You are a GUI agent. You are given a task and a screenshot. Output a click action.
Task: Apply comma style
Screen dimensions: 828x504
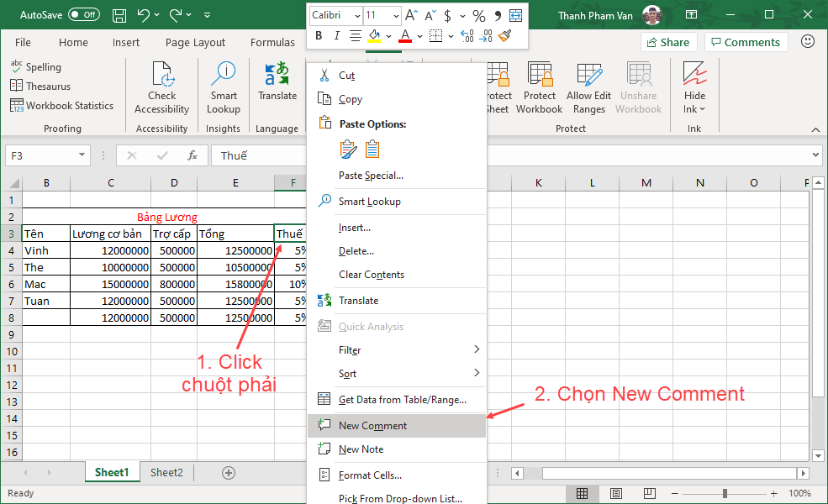coord(498,16)
